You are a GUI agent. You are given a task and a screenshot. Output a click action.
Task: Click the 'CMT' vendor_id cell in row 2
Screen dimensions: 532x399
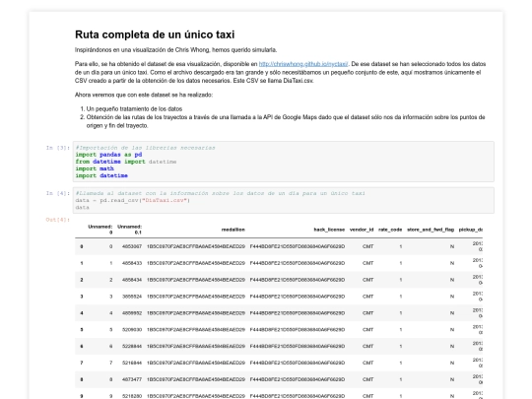pos(367,280)
